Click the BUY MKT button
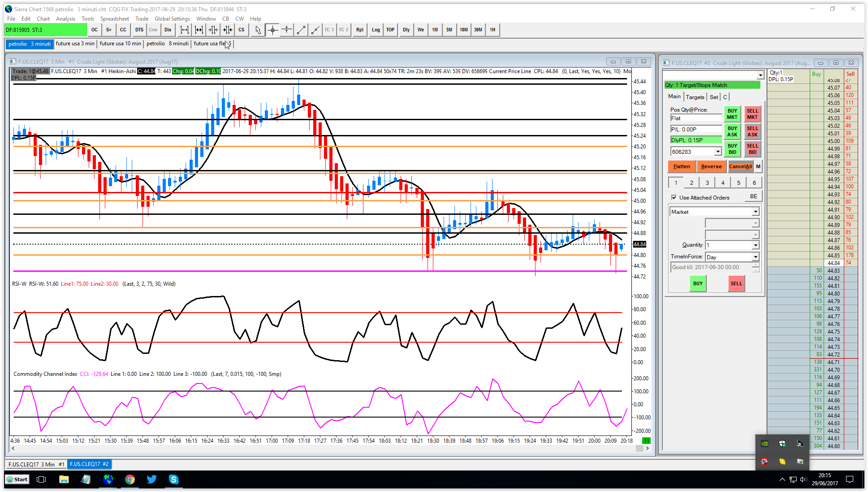The width and height of the screenshot is (868, 492). pyautogui.click(x=732, y=114)
